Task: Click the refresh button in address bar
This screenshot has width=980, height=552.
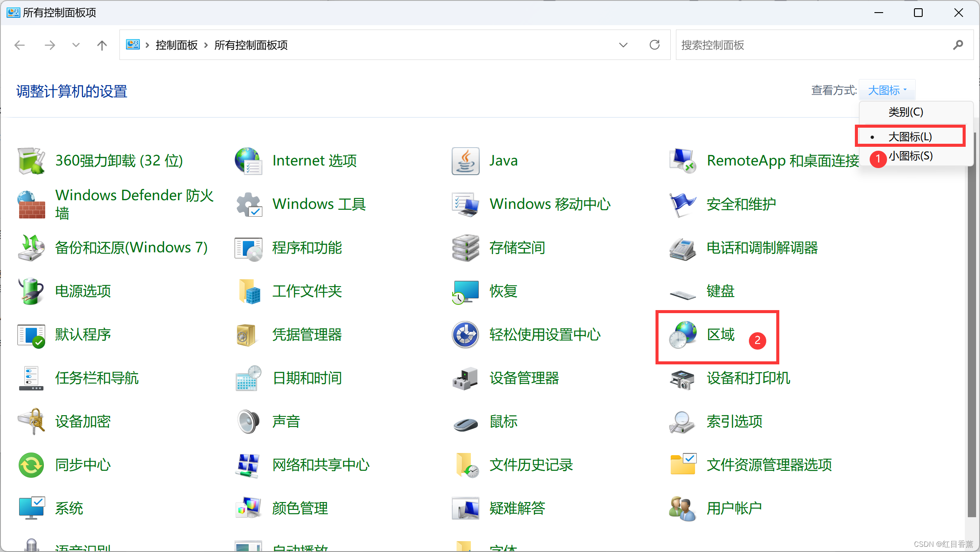Action: (x=655, y=45)
